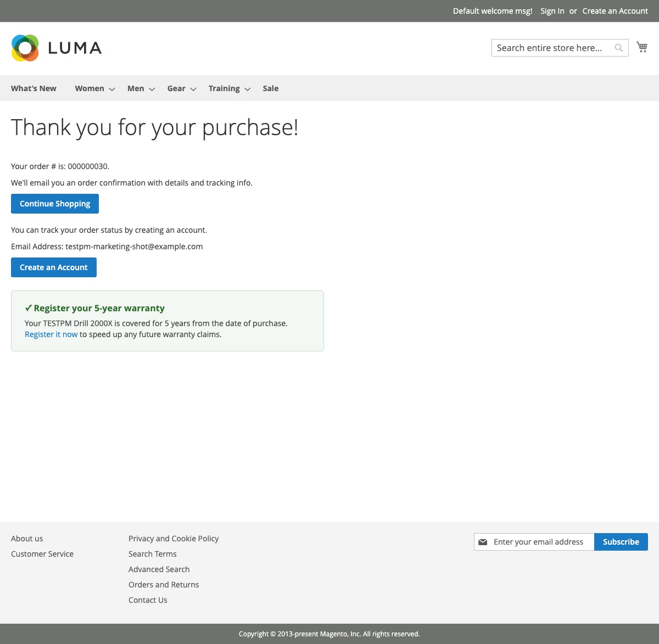Open the Contact Us link

[148, 600]
